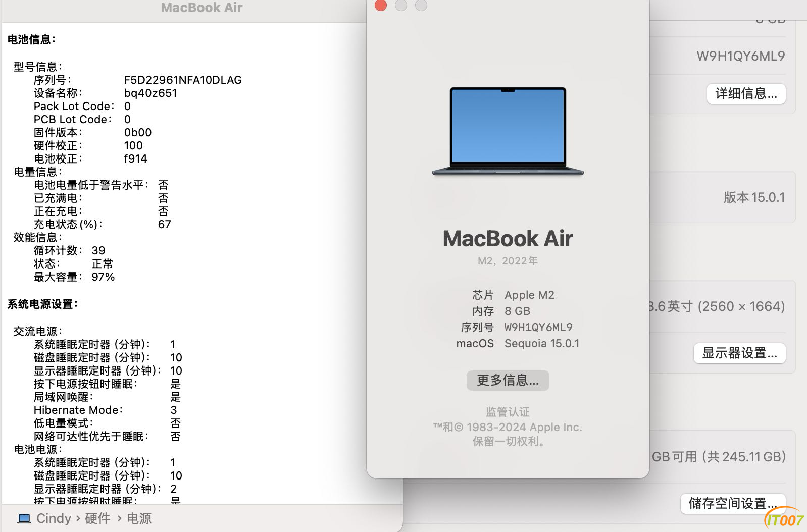Click Sequoia 15.0.1 macOS value
807x532 pixels.
[542, 343]
